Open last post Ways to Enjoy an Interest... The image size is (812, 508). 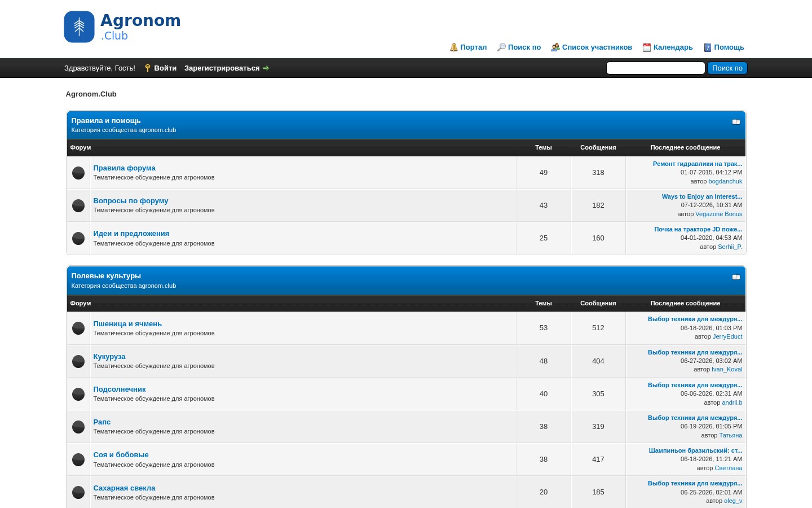click(702, 197)
